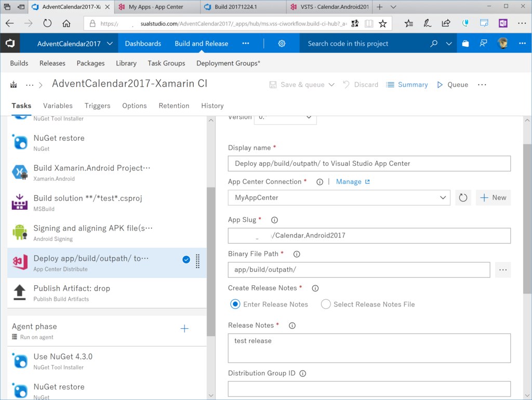
Task: Select Enter Release Notes radio button
Action: (x=235, y=304)
